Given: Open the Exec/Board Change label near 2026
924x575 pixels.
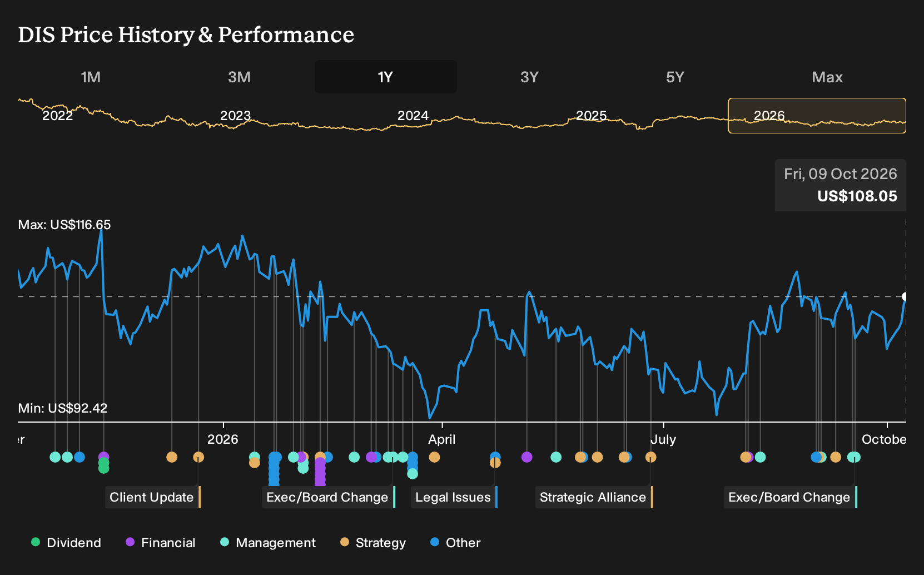Looking at the screenshot, I should pyautogui.click(x=327, y=497).
